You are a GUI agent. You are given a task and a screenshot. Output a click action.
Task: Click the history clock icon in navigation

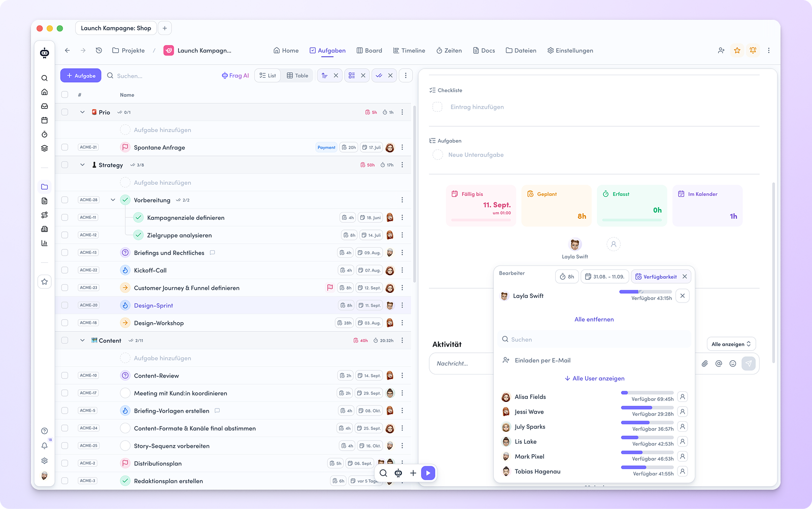coord(99,50)
